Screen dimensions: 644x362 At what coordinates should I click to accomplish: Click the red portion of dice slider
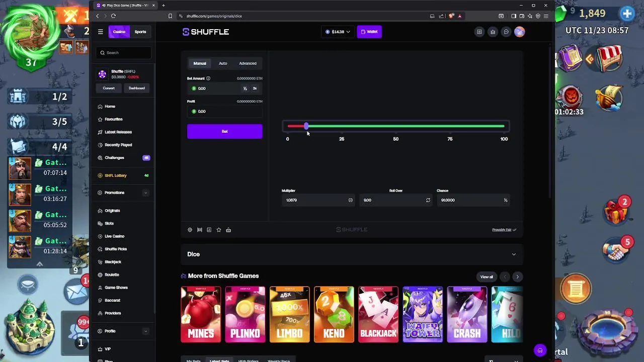295,126
